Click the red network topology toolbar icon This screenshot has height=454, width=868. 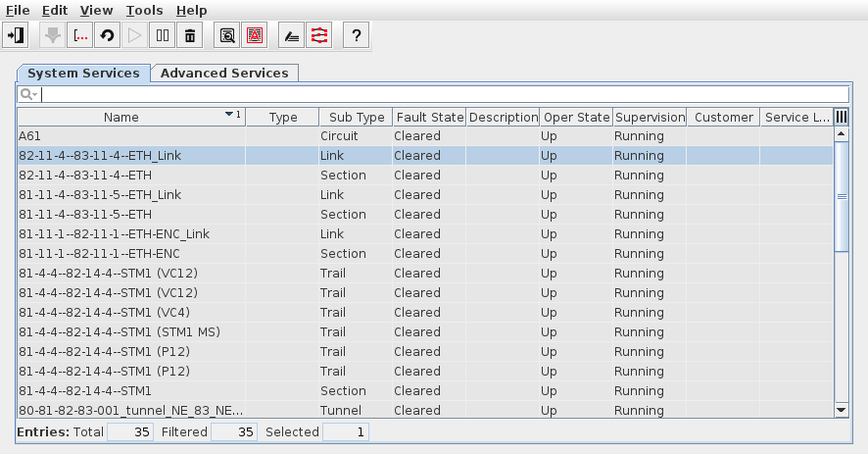pyautogui.click(x=319, y=36)
